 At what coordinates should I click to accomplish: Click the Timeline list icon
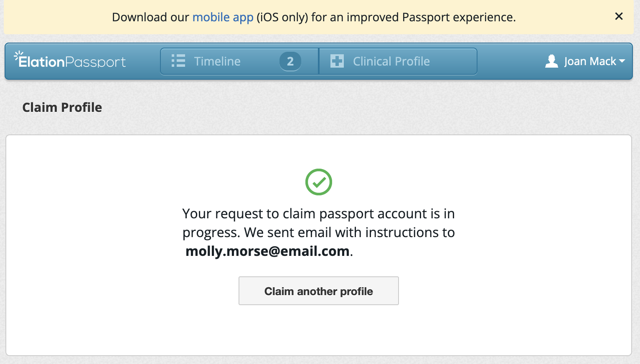[178, 61]
